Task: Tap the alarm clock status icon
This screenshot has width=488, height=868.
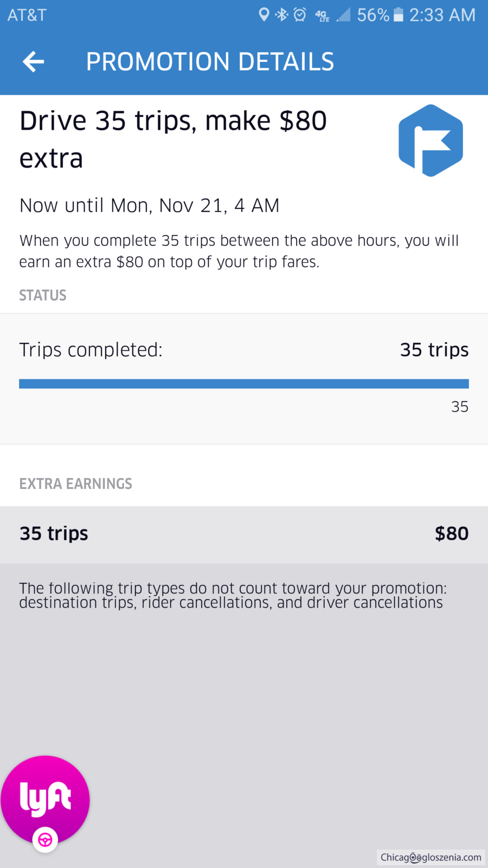Action: tap(300, 15)
